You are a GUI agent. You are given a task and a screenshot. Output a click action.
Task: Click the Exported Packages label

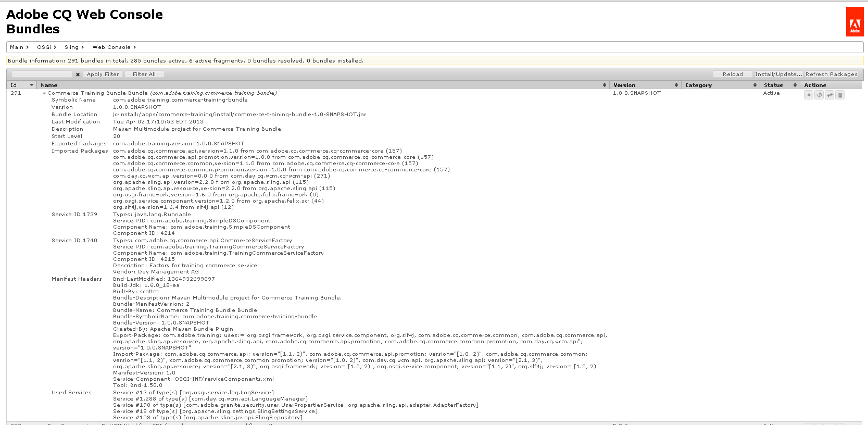[x=79, y=144]
